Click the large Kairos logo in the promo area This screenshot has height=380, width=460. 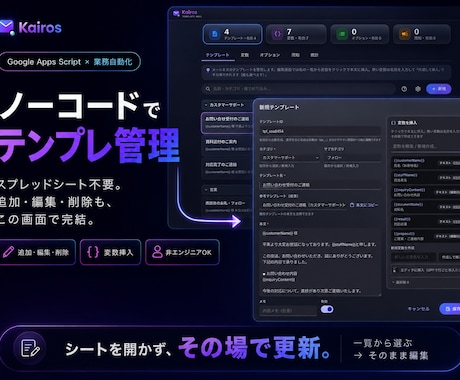click(31, 27)
